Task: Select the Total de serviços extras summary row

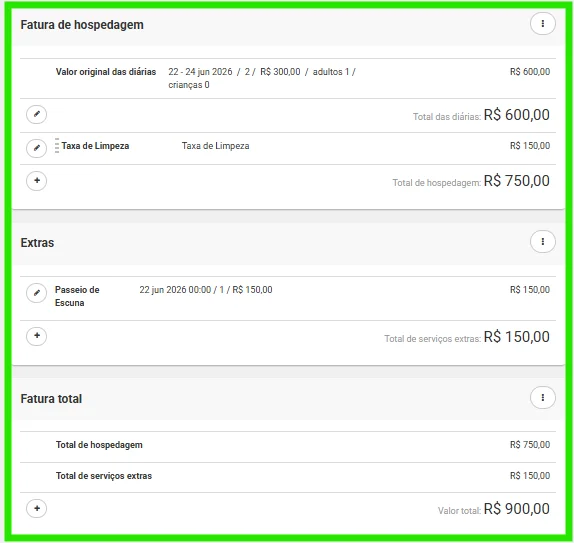Action: [288, 476]
